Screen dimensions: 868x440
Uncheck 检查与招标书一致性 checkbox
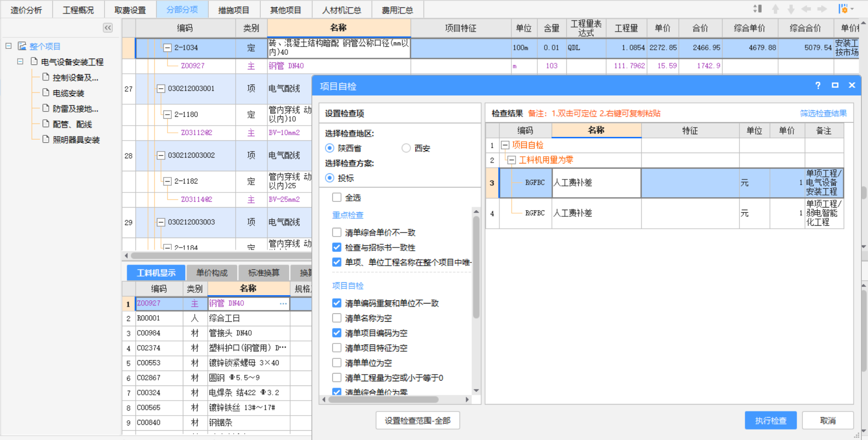tap(337, 247)
